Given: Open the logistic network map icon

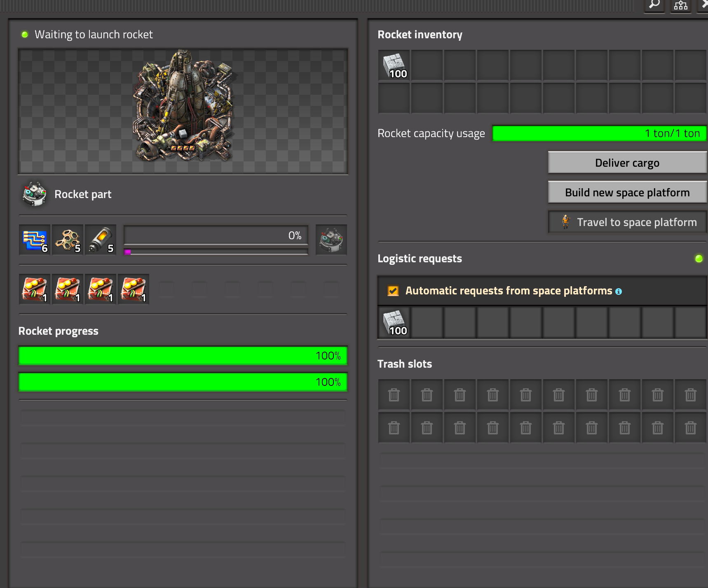Looking at the screenshot, I should click(x=681, y=5).
